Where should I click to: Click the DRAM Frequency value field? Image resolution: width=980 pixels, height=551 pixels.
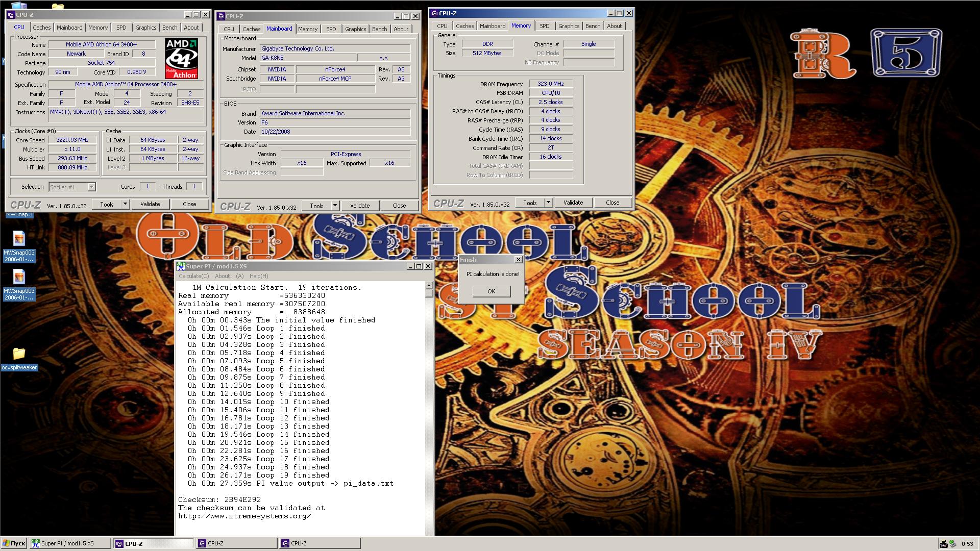click(551, 84)
